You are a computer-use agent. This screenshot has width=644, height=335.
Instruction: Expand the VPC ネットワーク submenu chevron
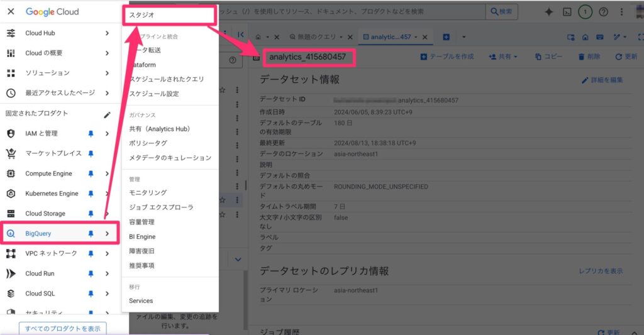(x=107, y=254)
